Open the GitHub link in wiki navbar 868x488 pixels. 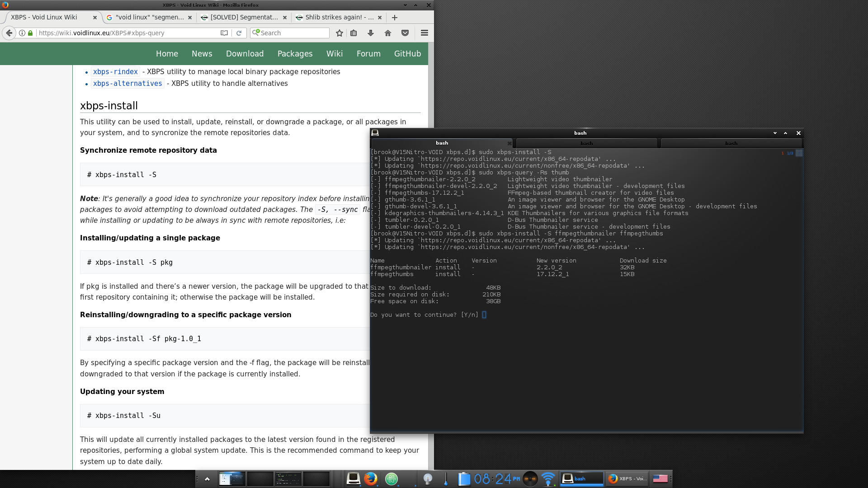click(x=407, y=54)
